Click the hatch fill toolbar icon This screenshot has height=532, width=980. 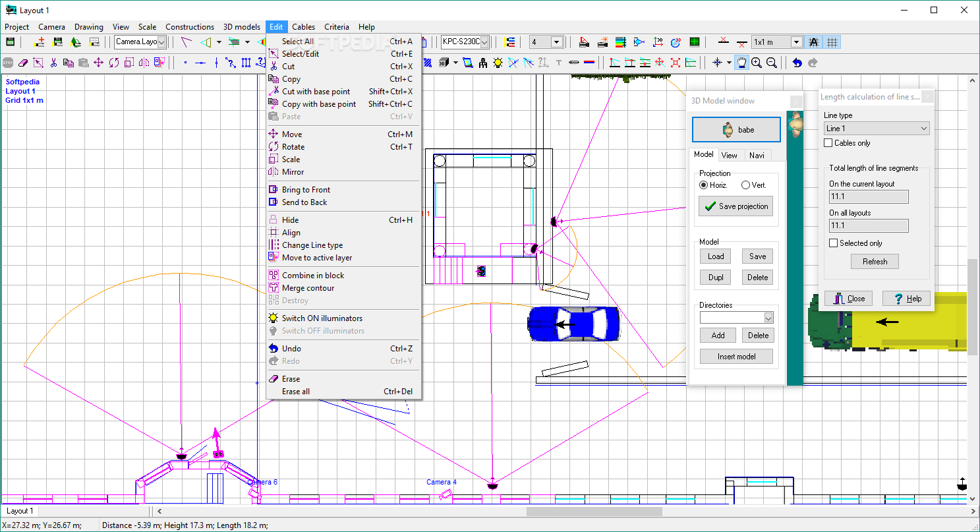tap(428, 63)
